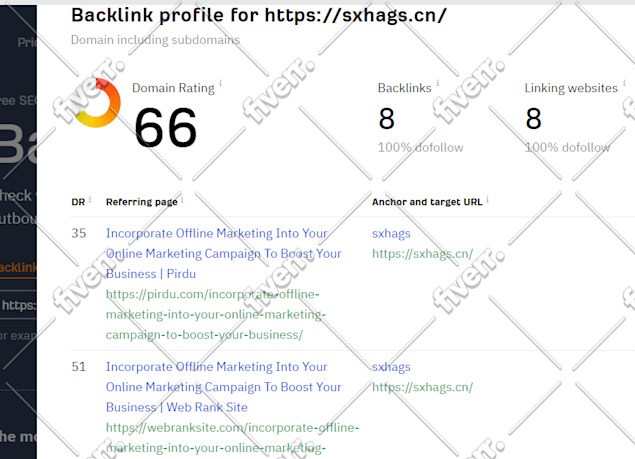Open the pirdu.com referring page URL

coord(216,314)
